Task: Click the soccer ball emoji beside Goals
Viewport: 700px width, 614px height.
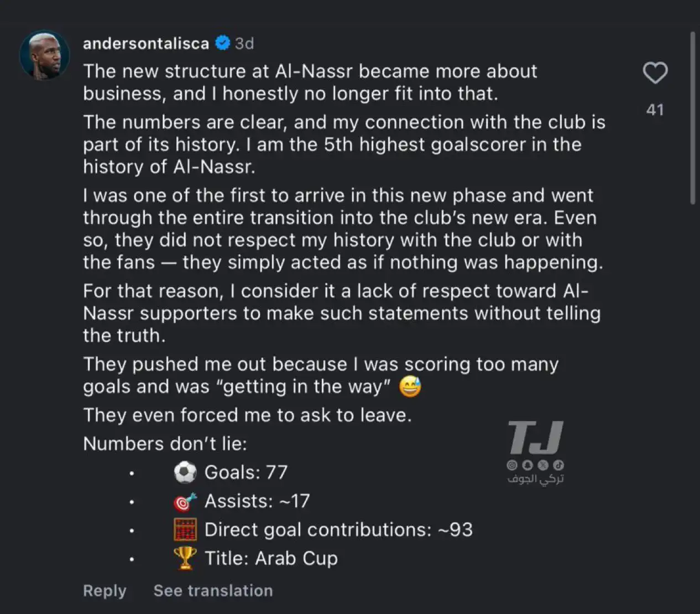Action: pos(185,472)
